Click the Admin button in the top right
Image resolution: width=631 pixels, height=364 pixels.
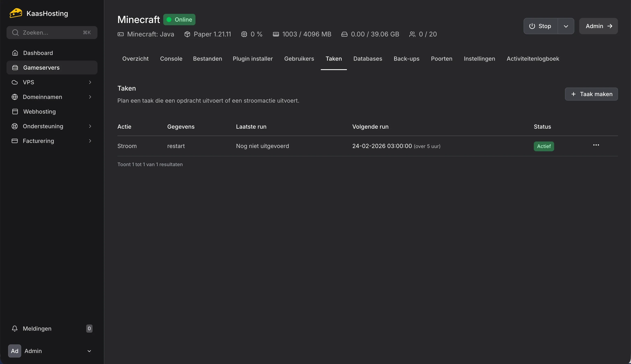click(598, 26)
